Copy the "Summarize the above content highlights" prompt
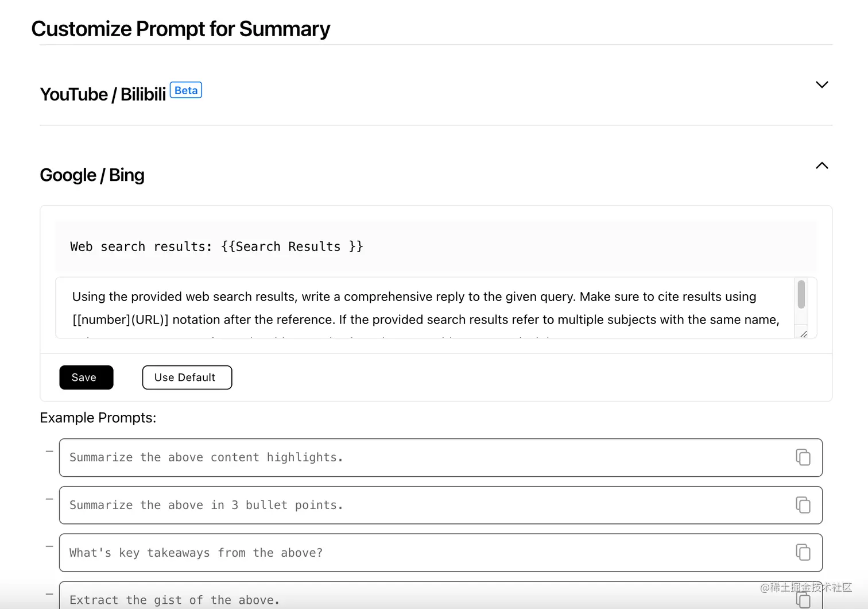 coord(803,457)
